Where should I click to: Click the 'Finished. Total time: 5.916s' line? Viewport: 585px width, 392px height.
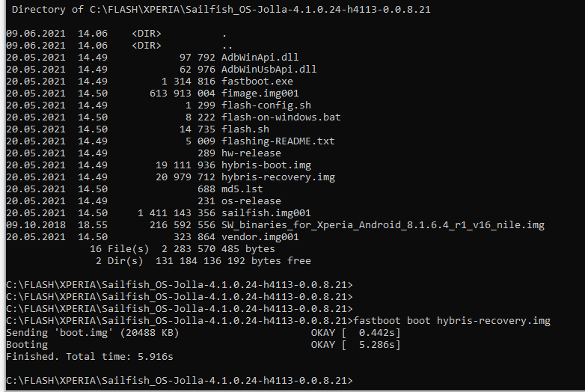point(90,357)
